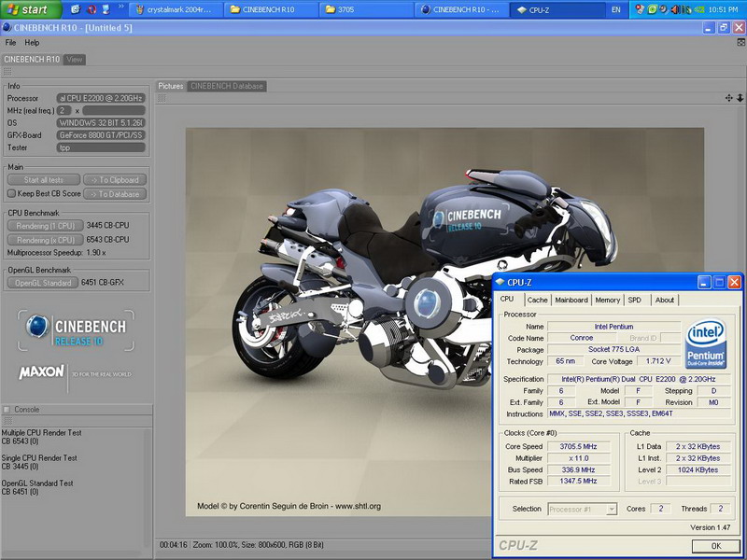This screenshot has height=560, width=747.
Task: Click the Show Desktop quick launch icon
Action: (106, 9)
